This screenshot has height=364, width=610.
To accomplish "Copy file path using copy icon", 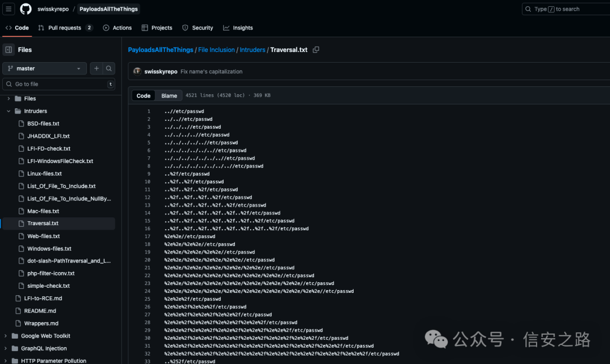I will (316, 50).
